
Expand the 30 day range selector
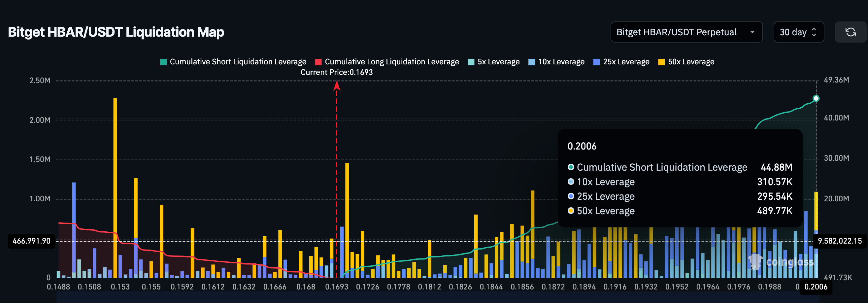click(x=798, y=32)
